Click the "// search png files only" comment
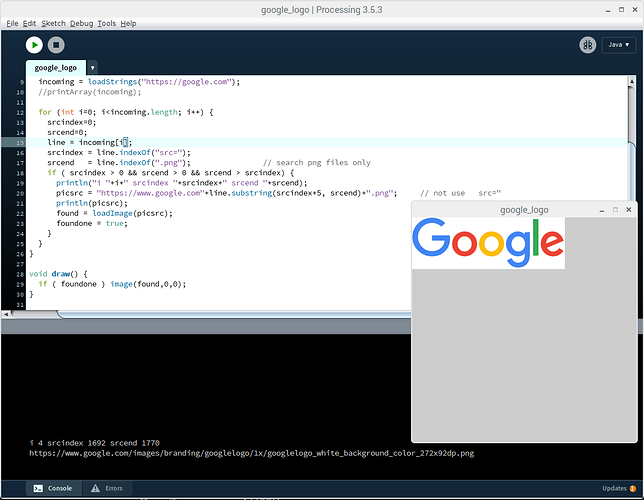This screenshot has width=644, height=500. point(317,163)
